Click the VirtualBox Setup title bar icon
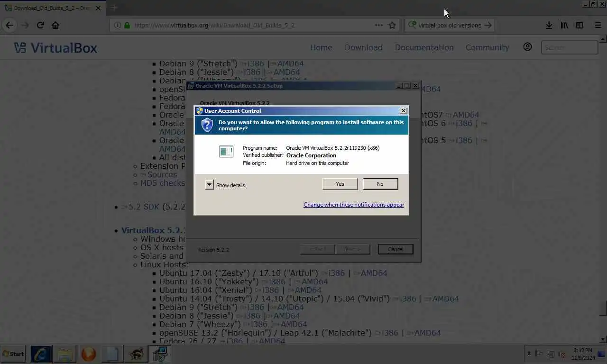The width and height of the screenshot is (607, 364). [x=191, y=86]
